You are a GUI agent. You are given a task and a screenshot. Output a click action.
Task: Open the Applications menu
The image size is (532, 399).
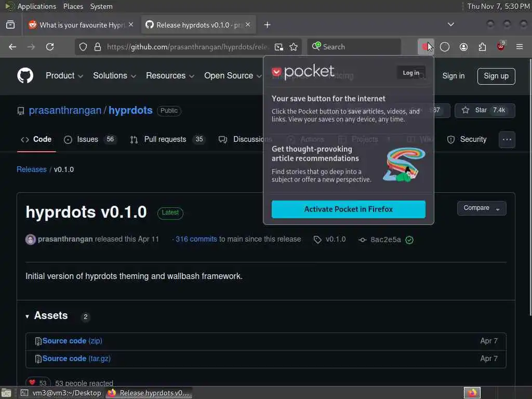pyautogui.click(x=37, y=6)
